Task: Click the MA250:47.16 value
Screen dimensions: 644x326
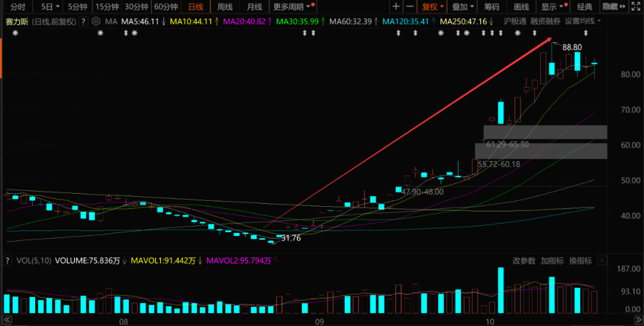Action: [463, 21]
